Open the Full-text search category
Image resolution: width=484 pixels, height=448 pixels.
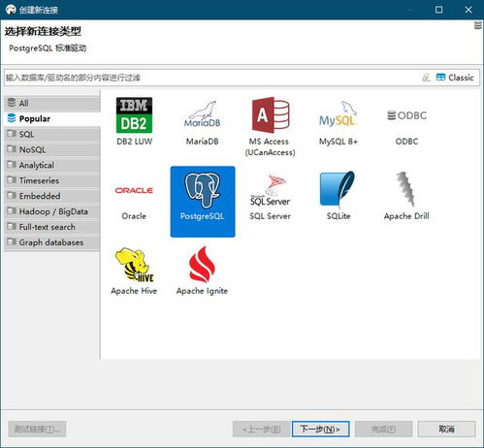pyautogui.click(x=52, y=227)
